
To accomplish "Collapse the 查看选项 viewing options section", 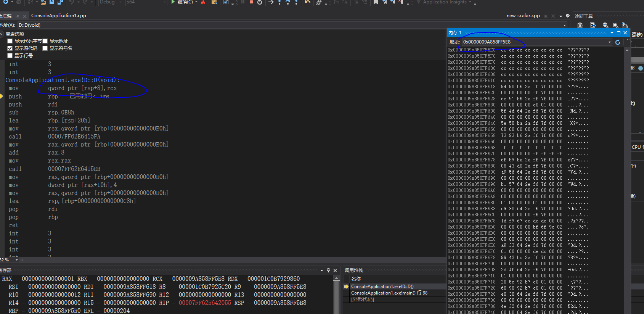I will pos(2,34).
